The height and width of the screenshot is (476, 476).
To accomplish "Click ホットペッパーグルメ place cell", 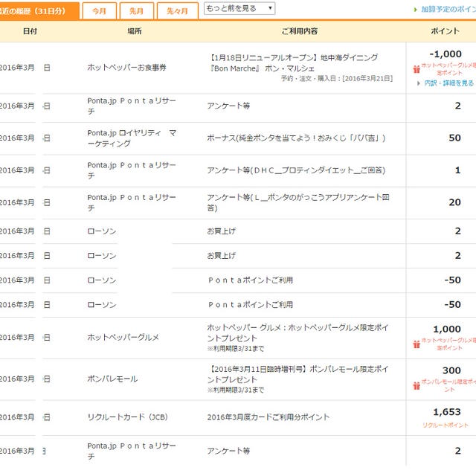I will coord(123,337).
